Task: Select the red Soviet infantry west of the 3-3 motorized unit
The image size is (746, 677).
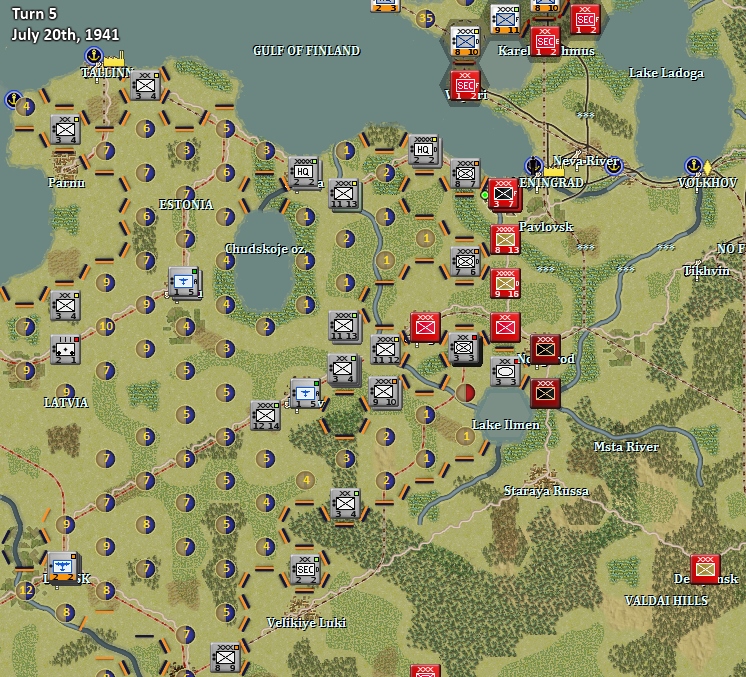Action: [x=425, y=327]
